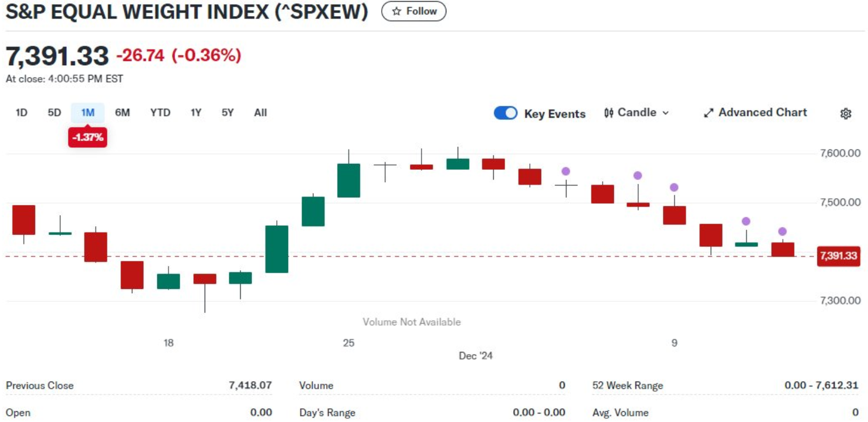Select the 6M range tab

(x=122, y=113)
